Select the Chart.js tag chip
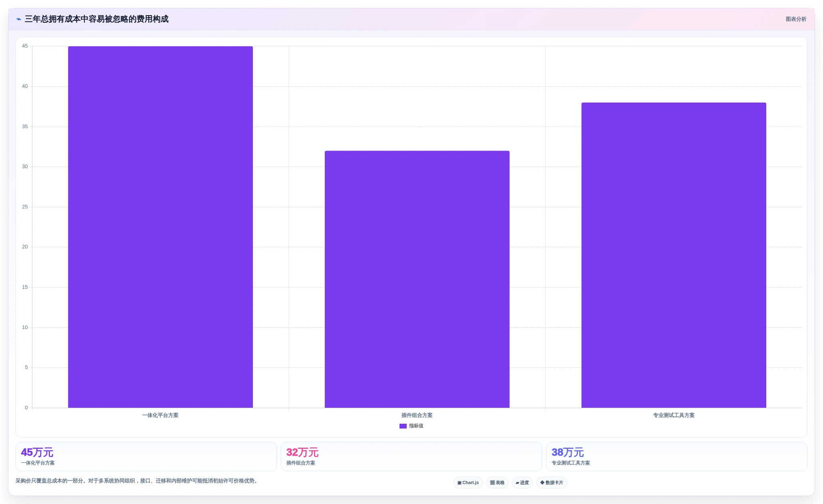This screenshot has width=823, height=504. (468, 483)
